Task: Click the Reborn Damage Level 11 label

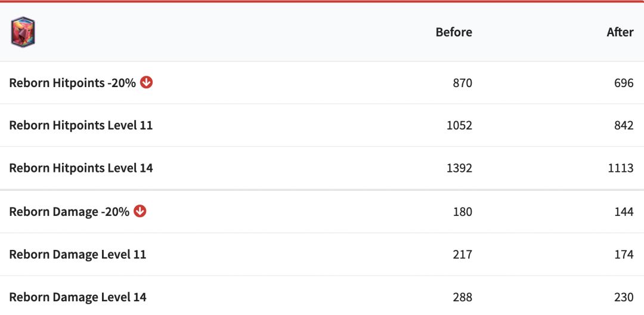Action: (78, 254)
